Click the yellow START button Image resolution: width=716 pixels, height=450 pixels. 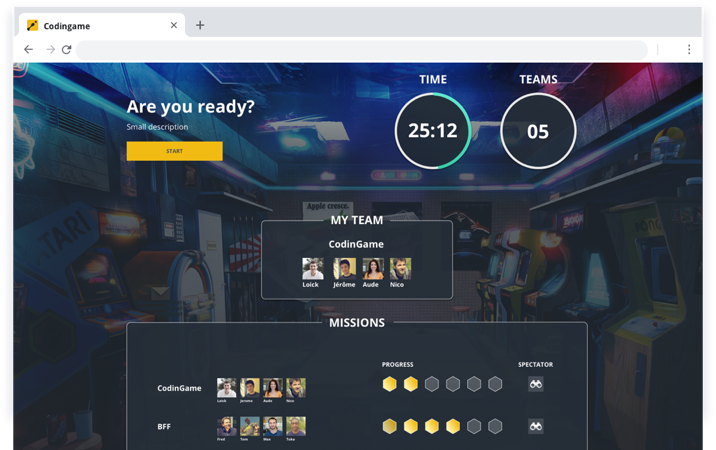pyautogui.click(x=174, y=151)
